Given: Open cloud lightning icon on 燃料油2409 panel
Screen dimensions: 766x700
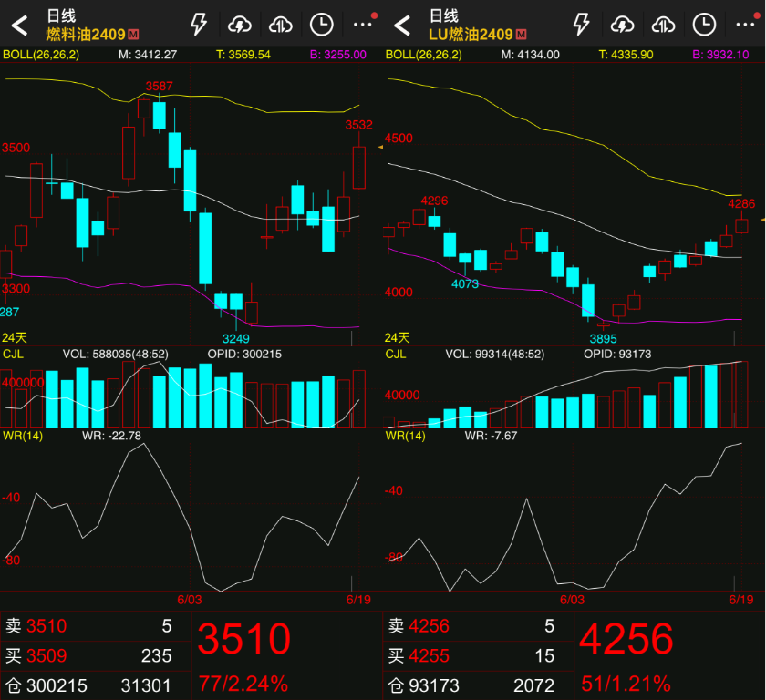Looking at the screenshot, I should click(x=239, y=25).
